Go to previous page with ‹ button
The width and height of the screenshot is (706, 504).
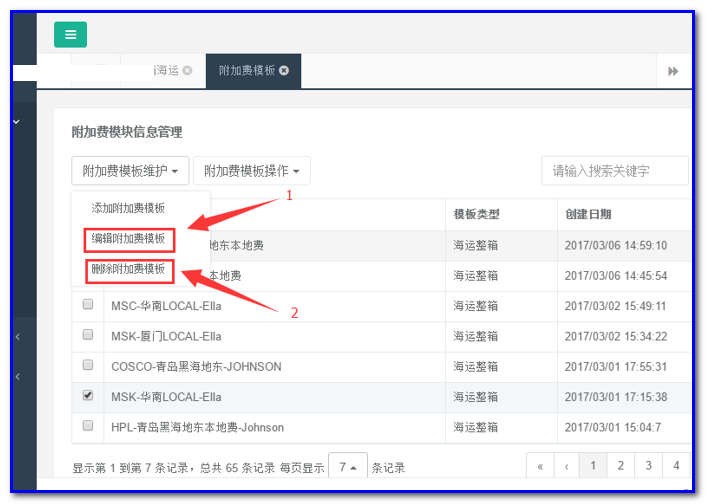point(566,466)
